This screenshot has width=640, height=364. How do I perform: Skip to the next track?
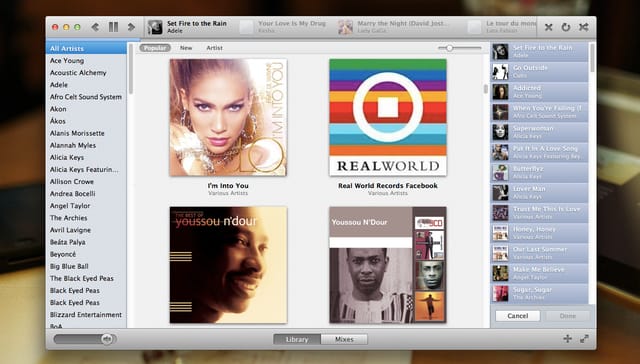(x=131, y=27)
